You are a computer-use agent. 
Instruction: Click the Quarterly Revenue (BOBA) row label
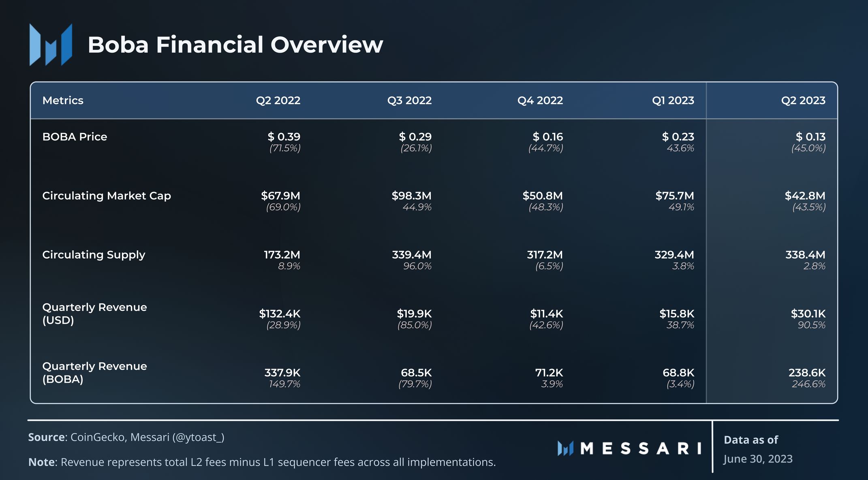[94, 373]
